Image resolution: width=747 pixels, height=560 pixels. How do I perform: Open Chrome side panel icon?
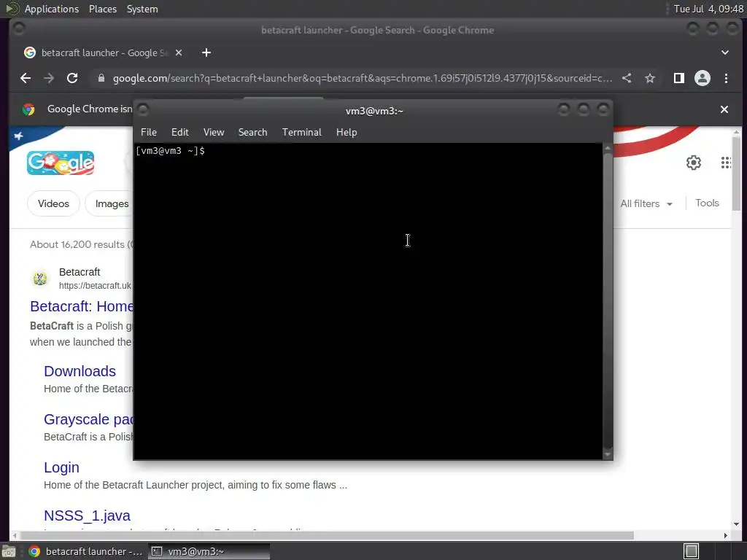(x=679, y=78)
